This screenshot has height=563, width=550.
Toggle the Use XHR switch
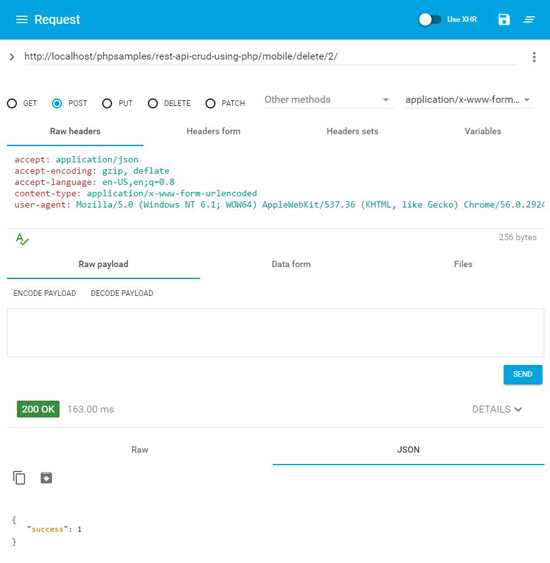tap(430, 19)
